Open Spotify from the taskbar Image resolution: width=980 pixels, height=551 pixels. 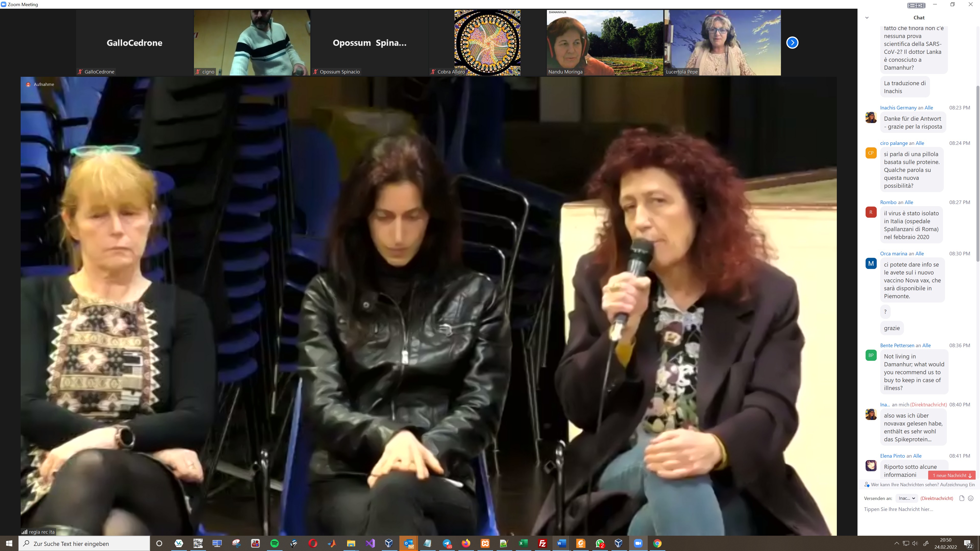[274, 543]
